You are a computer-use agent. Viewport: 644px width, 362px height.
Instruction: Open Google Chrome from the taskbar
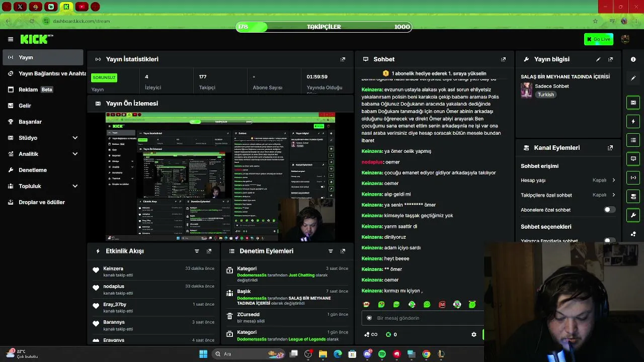pos(426,354)
